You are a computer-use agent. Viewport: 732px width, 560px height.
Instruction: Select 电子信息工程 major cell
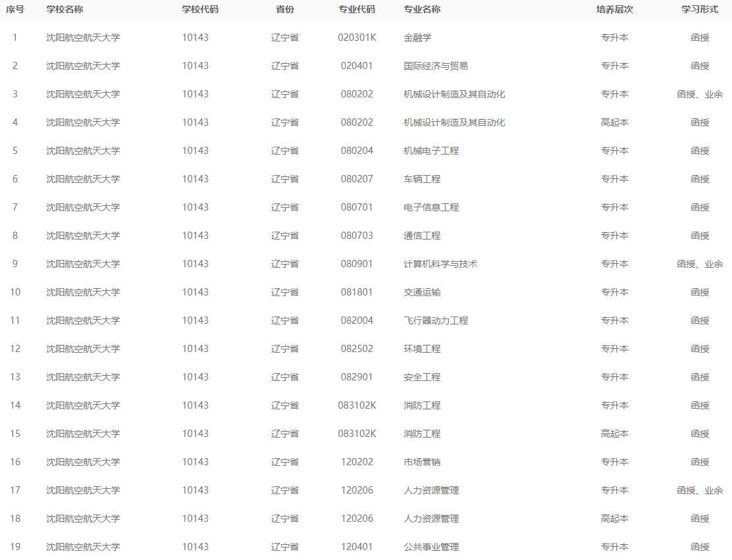(x=431, y=207)
